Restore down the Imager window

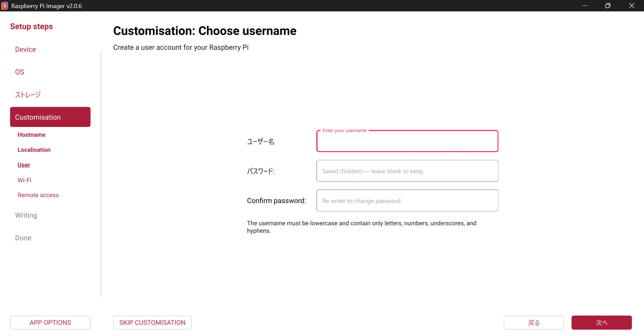[608, 6]
